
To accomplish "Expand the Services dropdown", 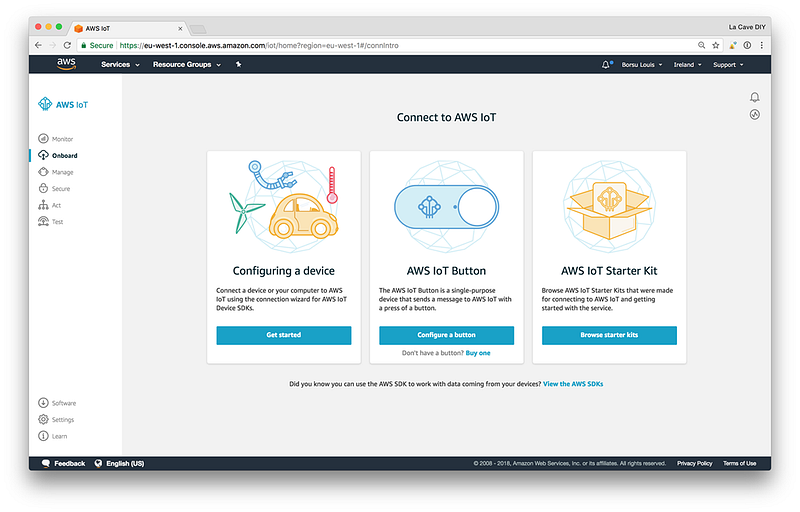I will pyautogui.click(x=120, y=64).
